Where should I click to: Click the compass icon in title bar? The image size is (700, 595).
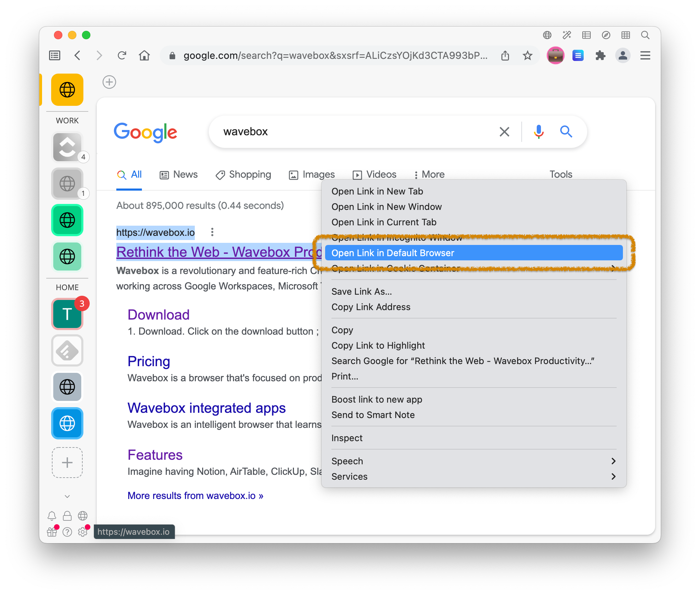tap(606, 35)
